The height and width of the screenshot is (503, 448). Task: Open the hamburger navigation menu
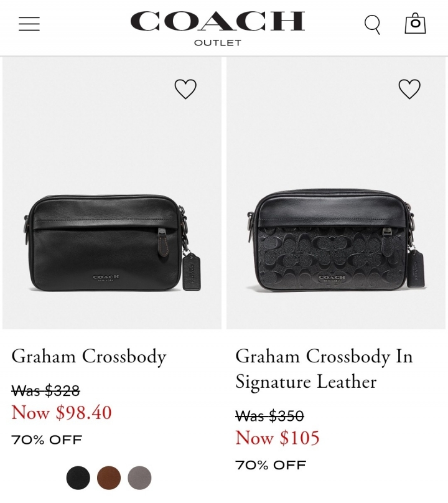pos(29,24)
